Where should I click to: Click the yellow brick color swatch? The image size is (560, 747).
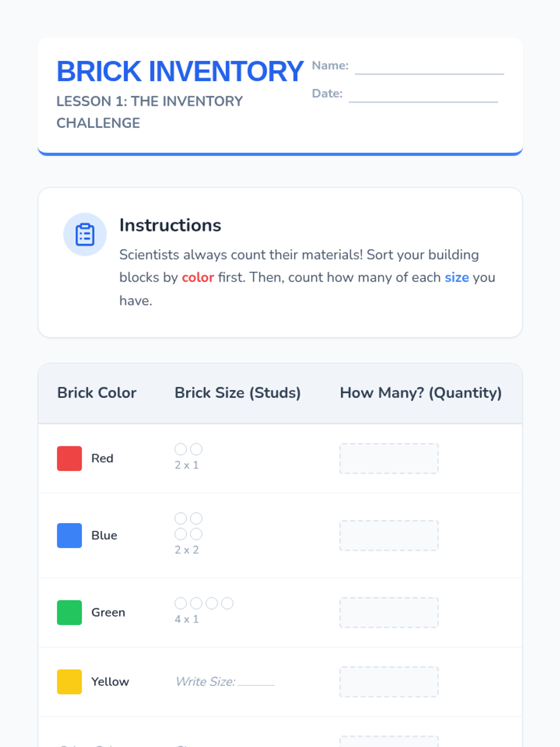pyautogui.click(x=70, y=682)
